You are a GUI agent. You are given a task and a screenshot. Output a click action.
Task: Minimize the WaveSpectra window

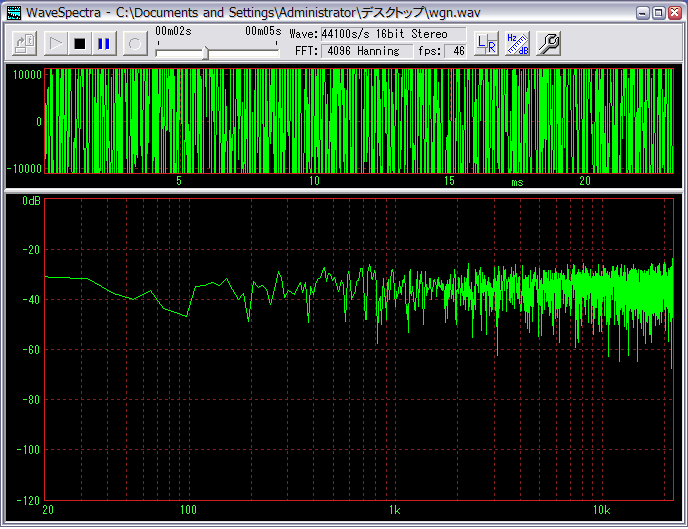(642, 13)
